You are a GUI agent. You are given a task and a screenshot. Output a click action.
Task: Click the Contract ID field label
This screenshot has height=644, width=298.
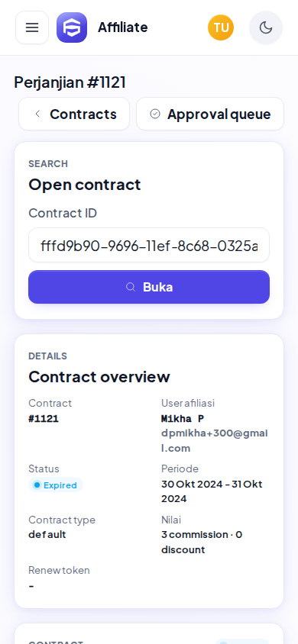click(x=63, y=213)
